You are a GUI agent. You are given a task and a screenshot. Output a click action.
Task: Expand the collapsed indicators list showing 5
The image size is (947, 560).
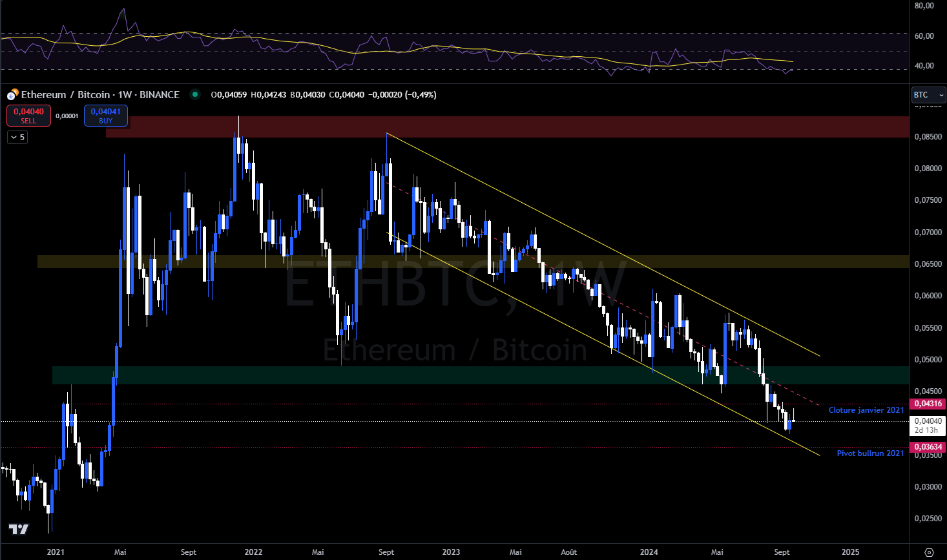[x=17, y=137]
